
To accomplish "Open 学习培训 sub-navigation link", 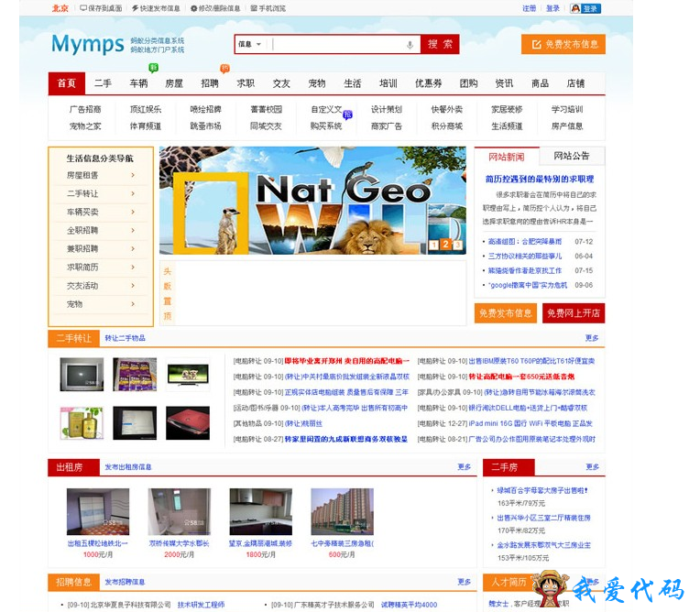I will pos(567,109).
